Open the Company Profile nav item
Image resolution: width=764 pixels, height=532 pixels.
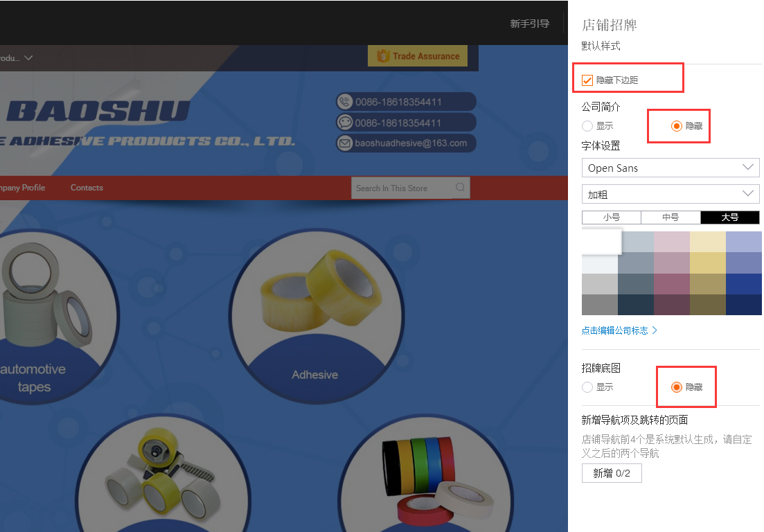pos(22,188)
